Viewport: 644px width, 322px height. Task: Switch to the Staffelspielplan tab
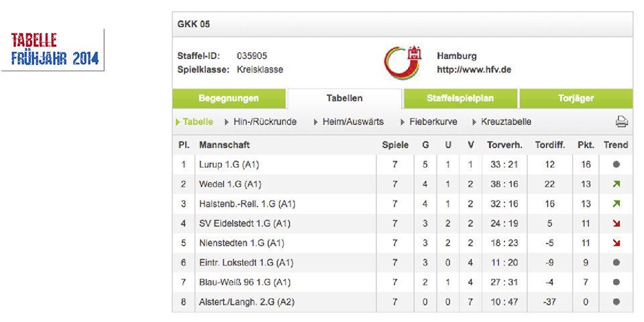(x=460, y=98)
